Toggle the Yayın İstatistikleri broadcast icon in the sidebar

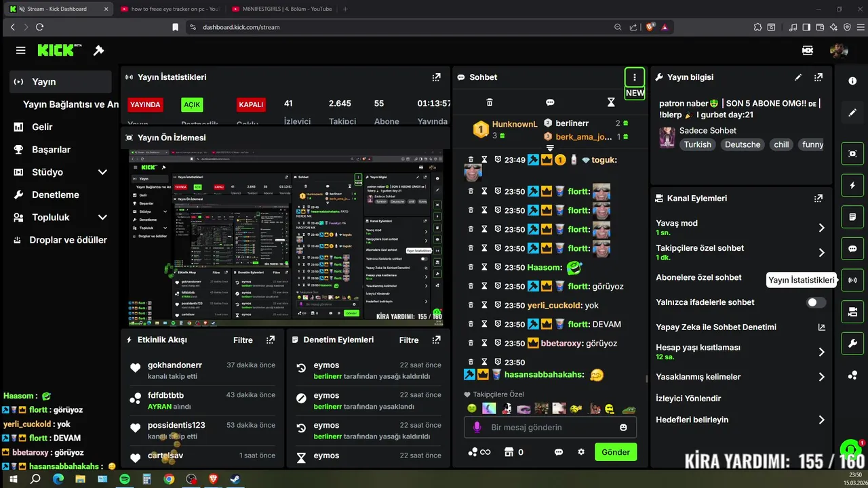click(852, 280)
